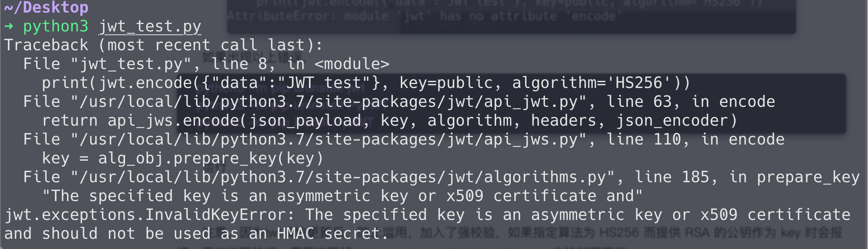Click the in prepare_key function name
868x249 pixels.
point(794,177)
